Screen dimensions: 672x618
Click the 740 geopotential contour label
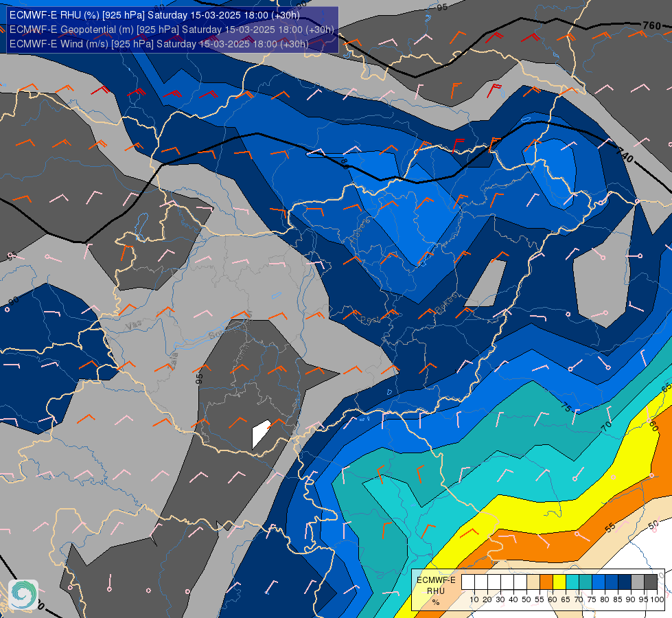pyautogui.click(x=625, y=154)
